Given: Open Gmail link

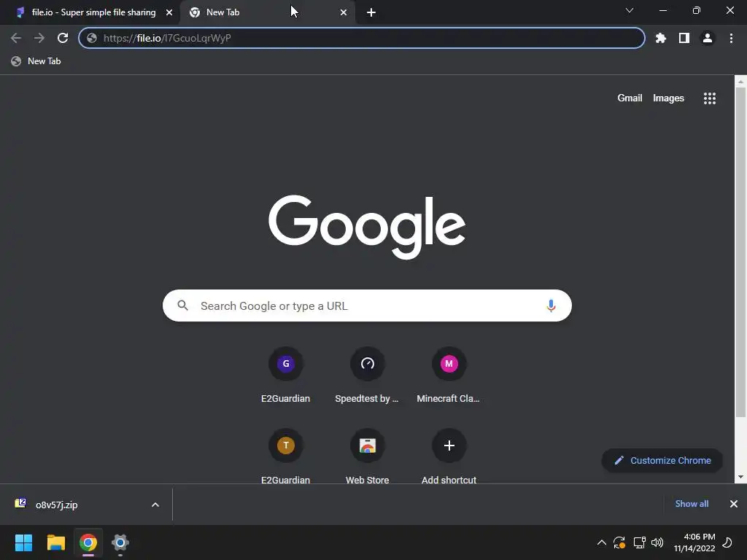Looking at the screenshot, I should (630, 98).
